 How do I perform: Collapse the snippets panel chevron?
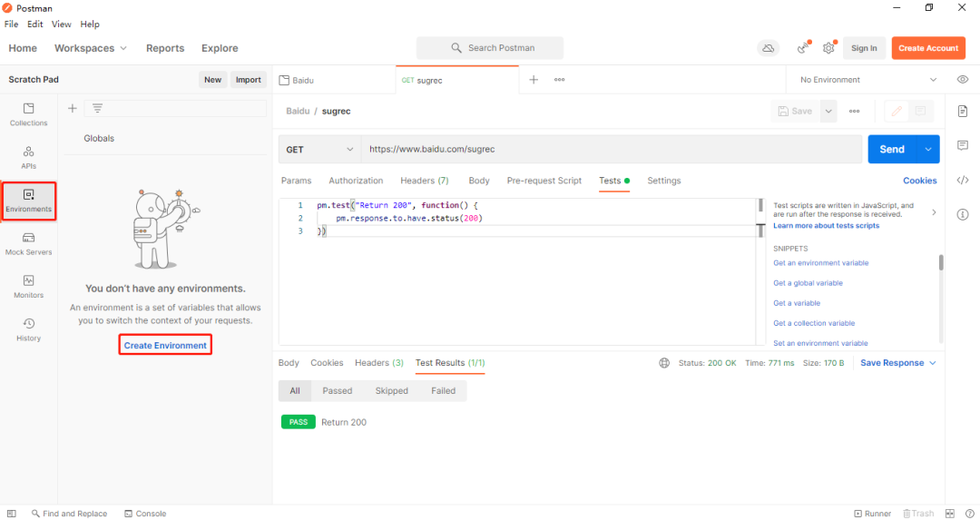point(935,212)
